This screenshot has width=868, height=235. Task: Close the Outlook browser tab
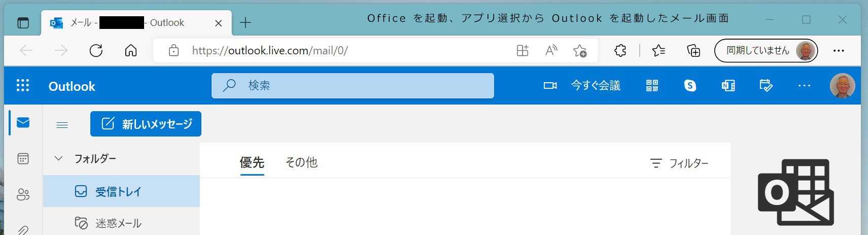click(x=218, y=23)
